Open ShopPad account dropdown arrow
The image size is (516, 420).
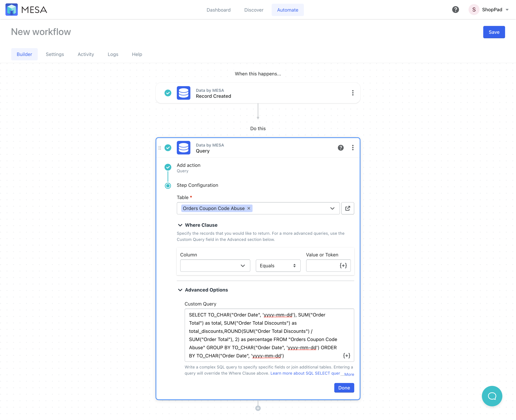[x=507, y=10]
